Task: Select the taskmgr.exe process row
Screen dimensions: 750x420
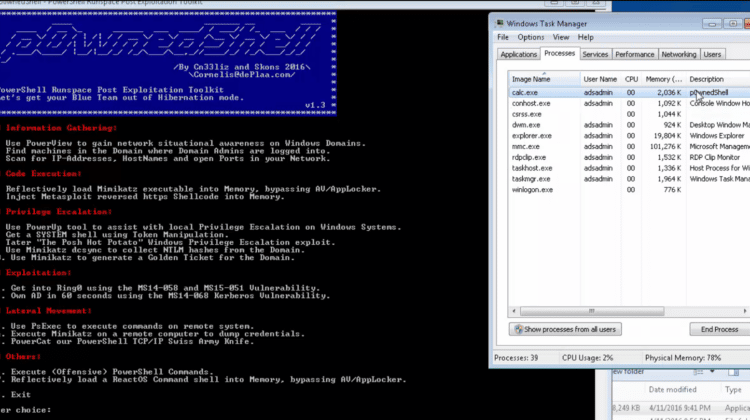Action: [x=629, y=179]
